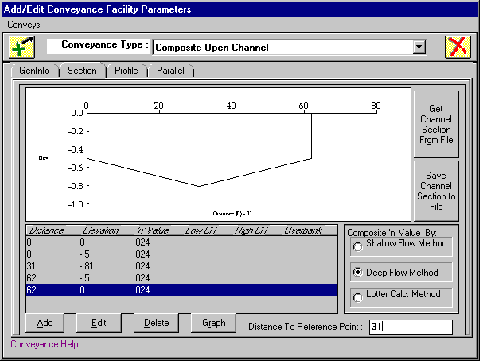Switch to the GenInfo tab
Viewport: 480px width, 361px height.
pyautogui.click(x=34, y=71)
